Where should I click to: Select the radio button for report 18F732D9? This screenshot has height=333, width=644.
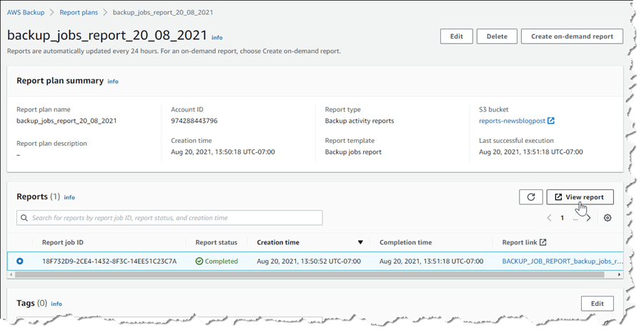click(x=20, y=261)
